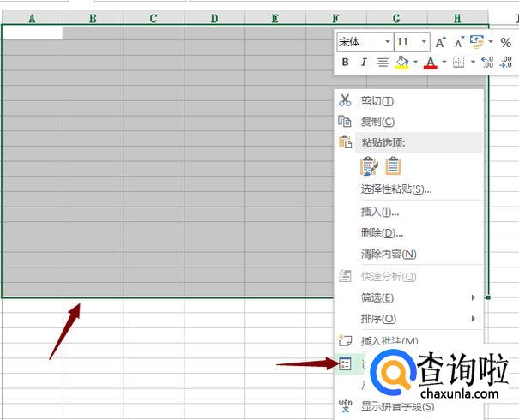The image size is (519, 420).
Task: Click 删除 (Delete) menu entry
Action: [382, 232]
